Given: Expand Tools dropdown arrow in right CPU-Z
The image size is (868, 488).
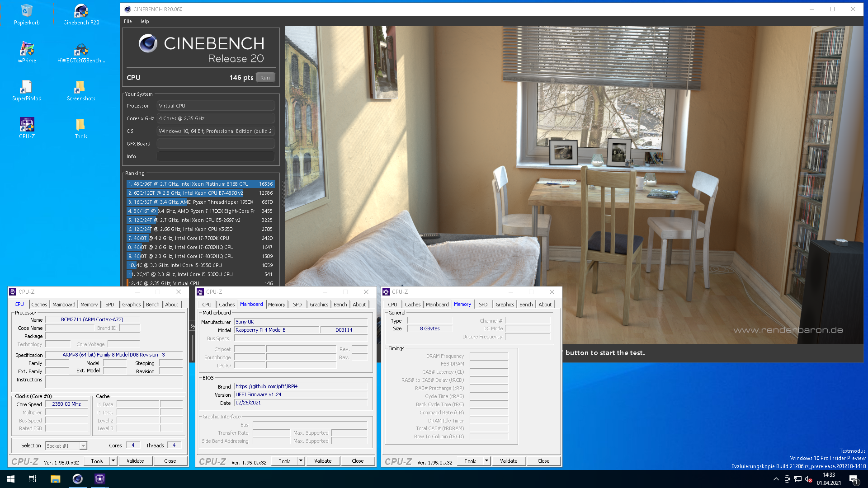Looking at the screenshot, I should 486,461.
